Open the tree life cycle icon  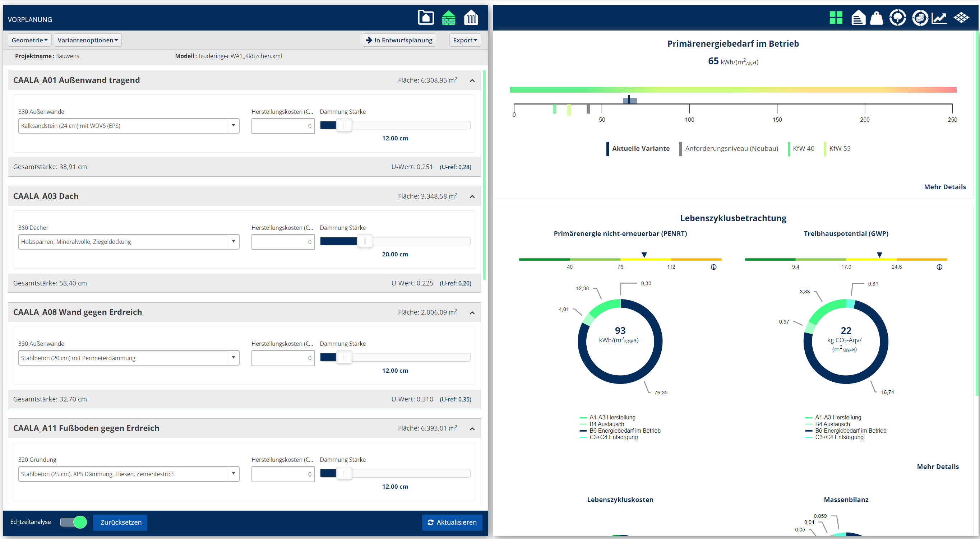pyautogui.click(x=897, y=18)
